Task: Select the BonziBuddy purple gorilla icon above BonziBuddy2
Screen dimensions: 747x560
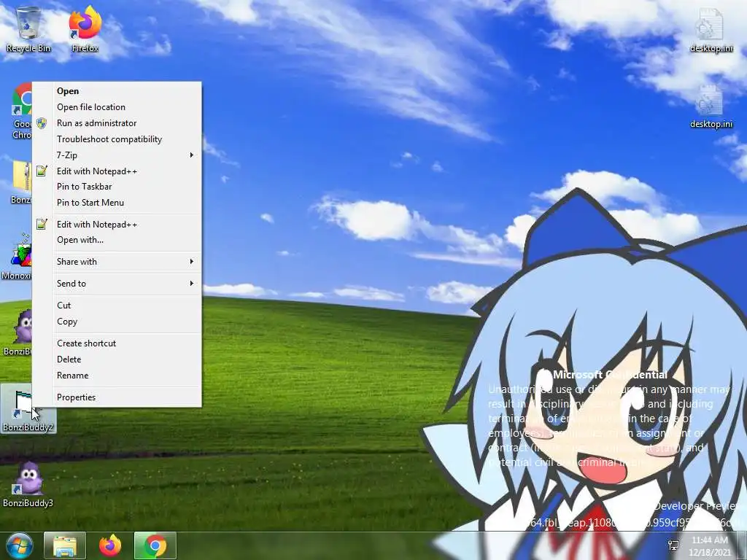Action: point(18,332)
